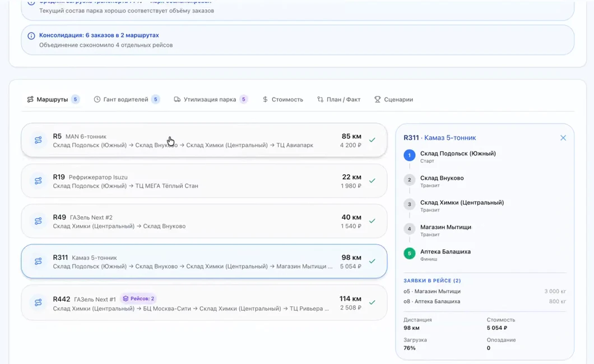
Task: Select the R49 ГАЗель Next #2 route card
Action: (204, 221)
